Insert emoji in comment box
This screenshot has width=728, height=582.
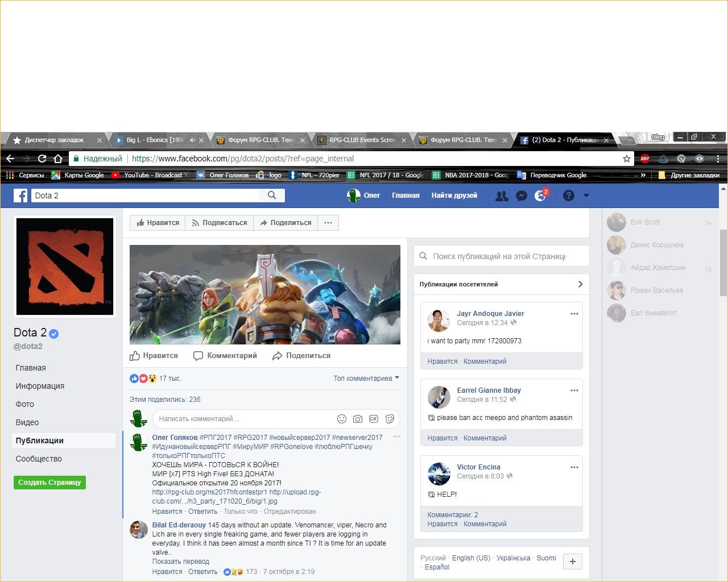point(342,419)
